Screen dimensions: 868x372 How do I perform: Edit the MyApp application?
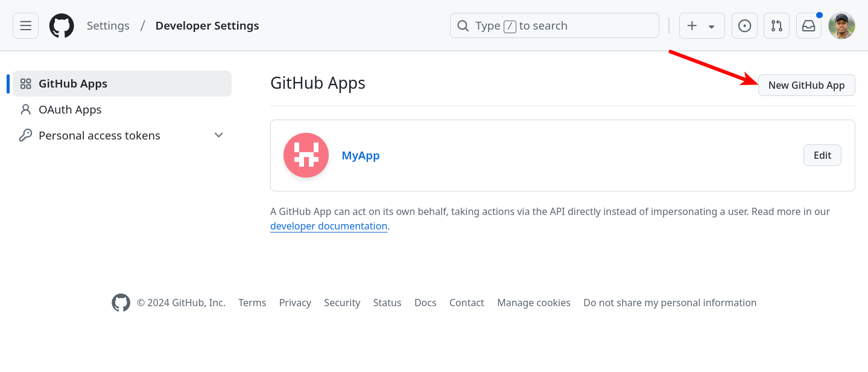pyautogui.click(x=822, y=155)
